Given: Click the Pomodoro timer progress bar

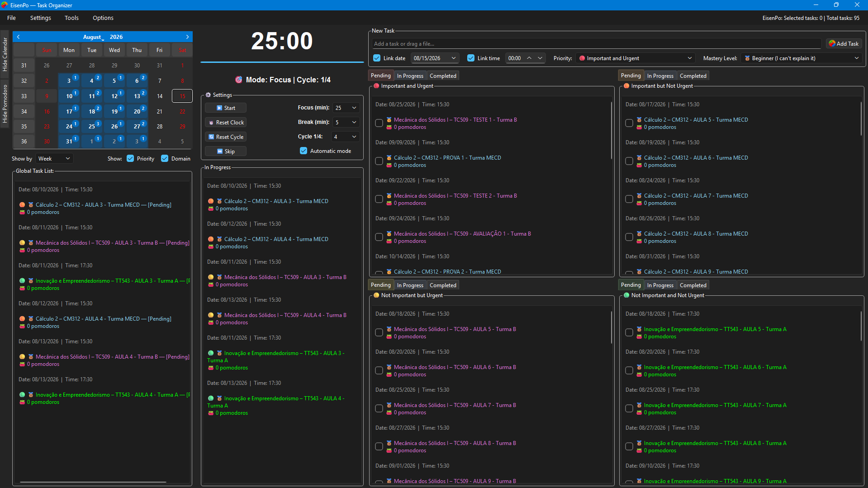Looking at the screenshot, I should tap(282, 62).
